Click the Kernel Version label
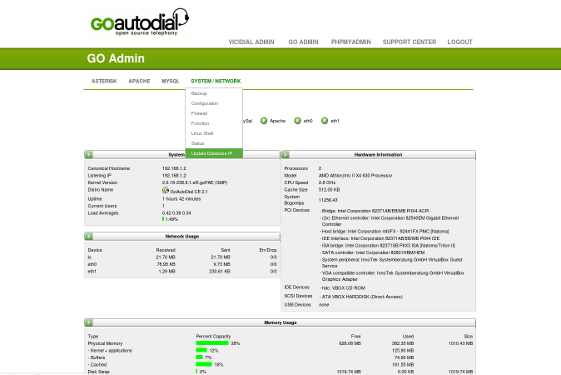 pos(102,183)
